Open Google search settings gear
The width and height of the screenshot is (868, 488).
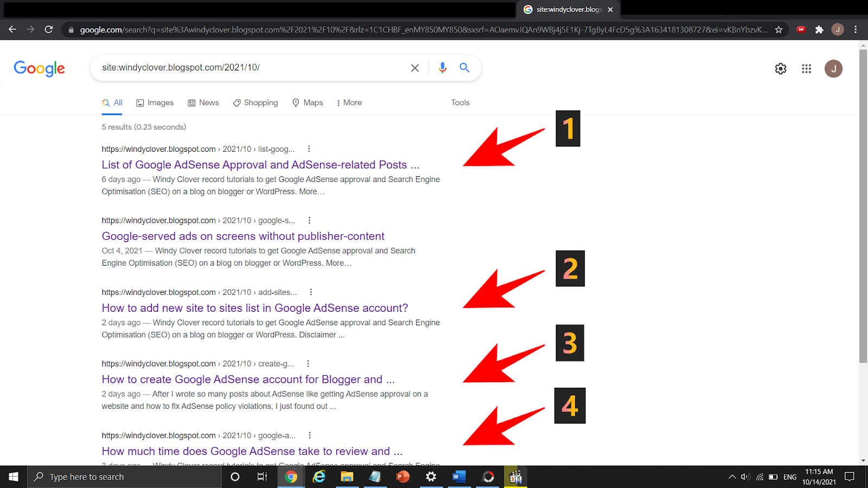pos(781,69)
